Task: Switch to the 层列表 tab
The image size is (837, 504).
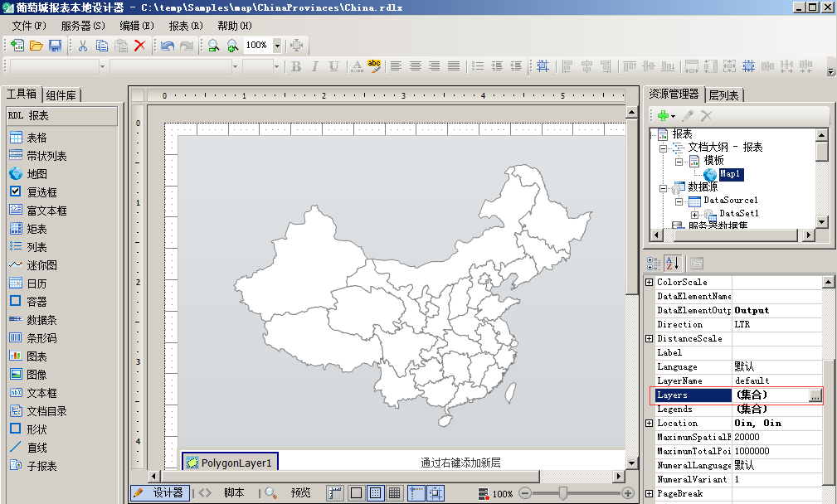Action: [x=724, y=95]
